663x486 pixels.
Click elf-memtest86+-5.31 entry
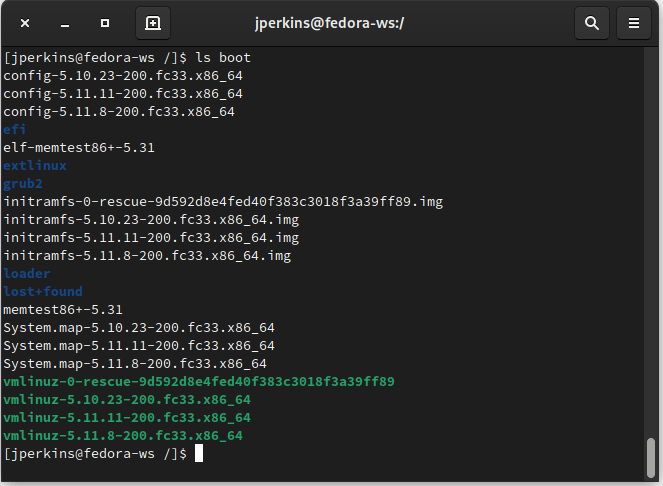tap(79, 148)
